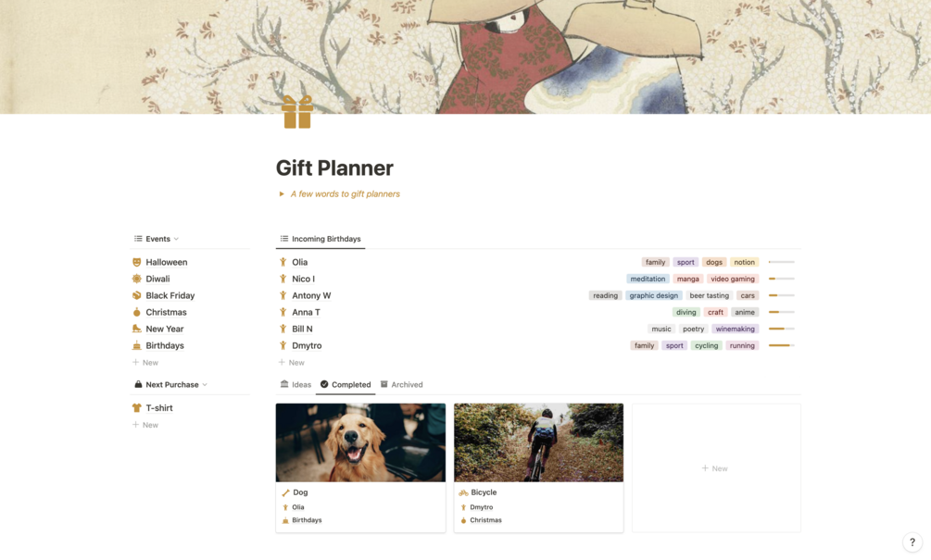Click the help question mark button
The width and height of the screenshot is (931, 560).
coord(912,542)
